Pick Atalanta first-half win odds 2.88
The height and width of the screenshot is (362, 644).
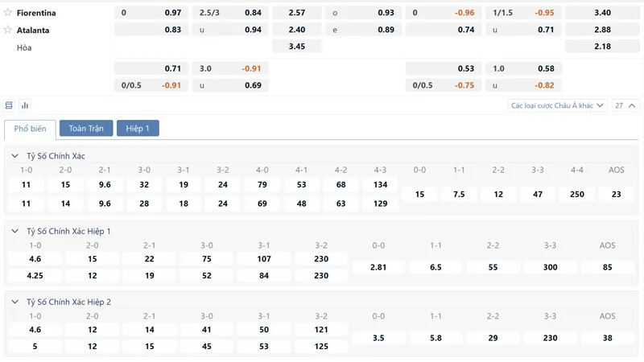pyautogui.click(x=602, y=30)
